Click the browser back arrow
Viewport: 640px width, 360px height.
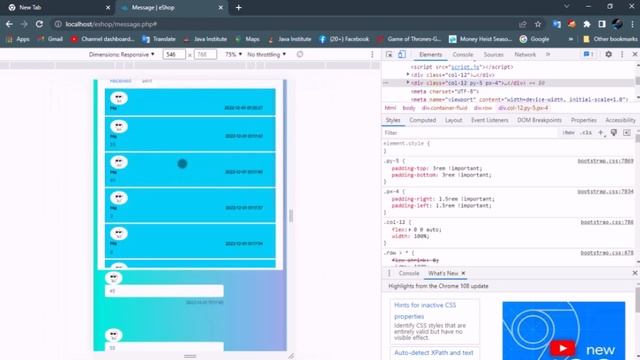tap(9, 24)
